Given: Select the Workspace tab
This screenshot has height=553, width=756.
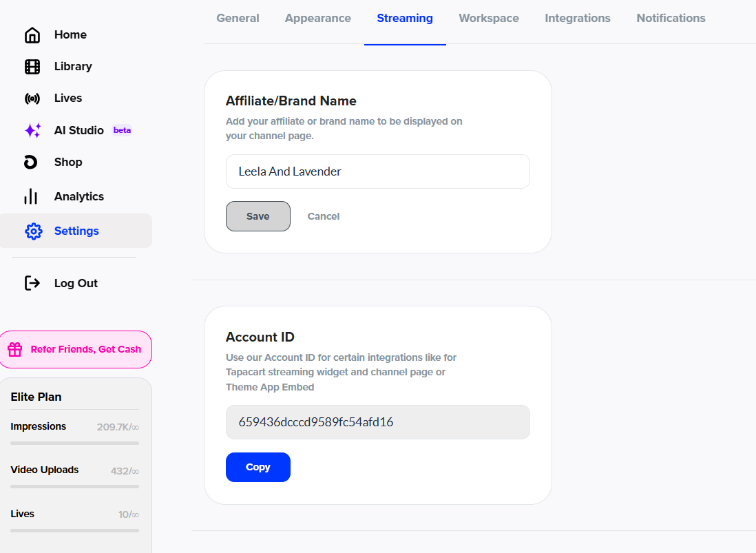Looking at the screenshot, I should click(x=488, y=19).
